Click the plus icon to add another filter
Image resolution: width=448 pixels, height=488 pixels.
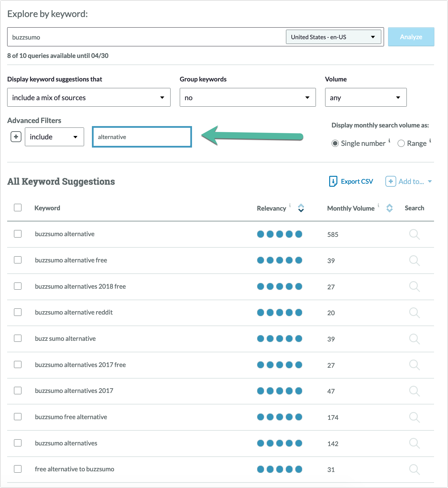pyautogui.click(x=16, y=137)
